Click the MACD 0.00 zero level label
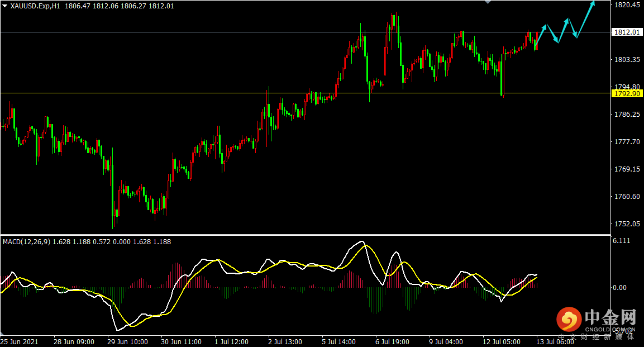Viewport: 644px width, 347px height. tap(620, 287)
